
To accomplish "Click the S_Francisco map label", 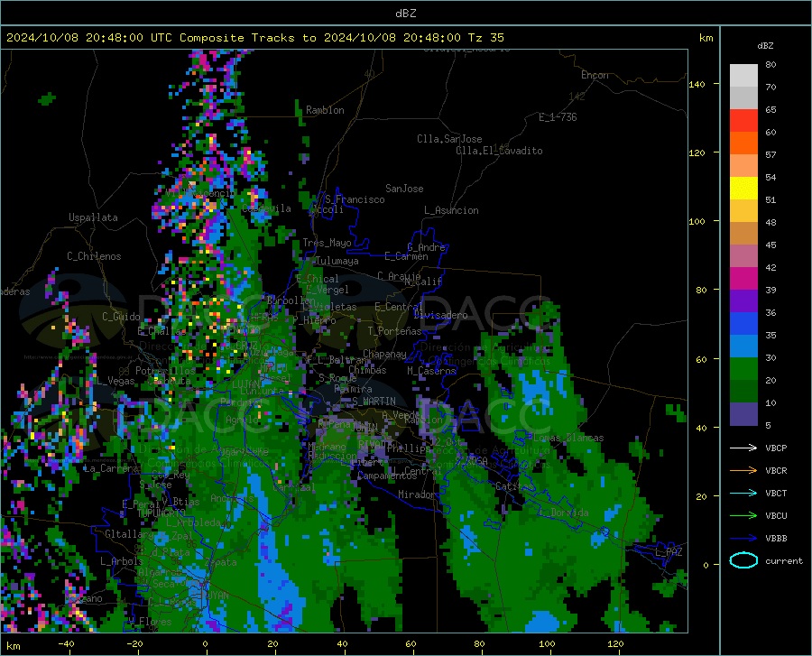I will [355, 199].
